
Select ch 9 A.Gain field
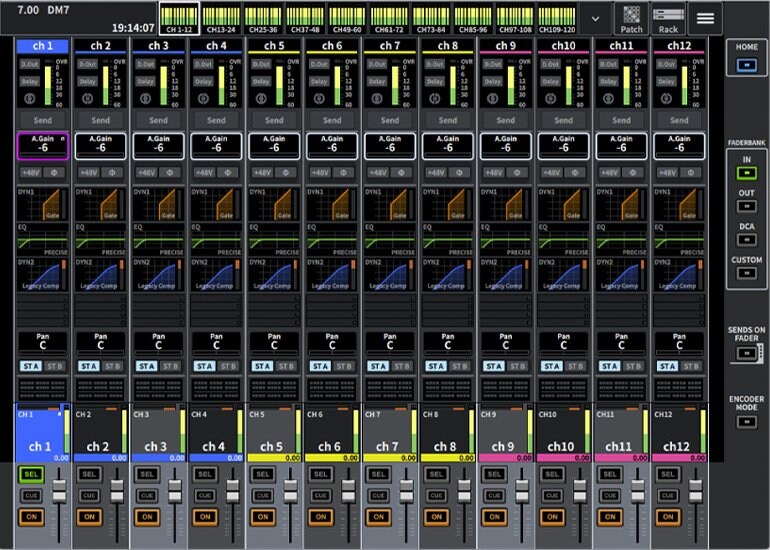tap(506, 146)
